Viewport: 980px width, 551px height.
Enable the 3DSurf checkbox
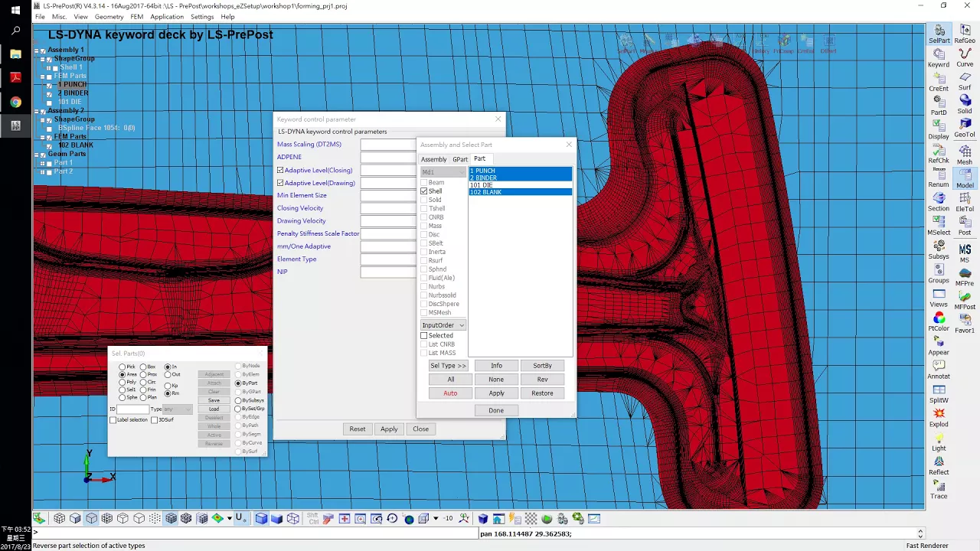(154, 419)
